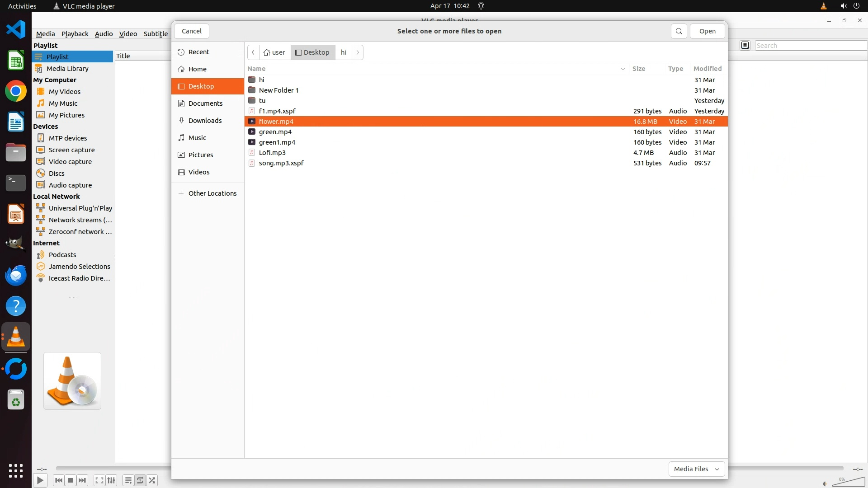Open the Audio menu
The width and height of the screenshot is (868, 488).
pyautogui.click(x=104, y=34)
